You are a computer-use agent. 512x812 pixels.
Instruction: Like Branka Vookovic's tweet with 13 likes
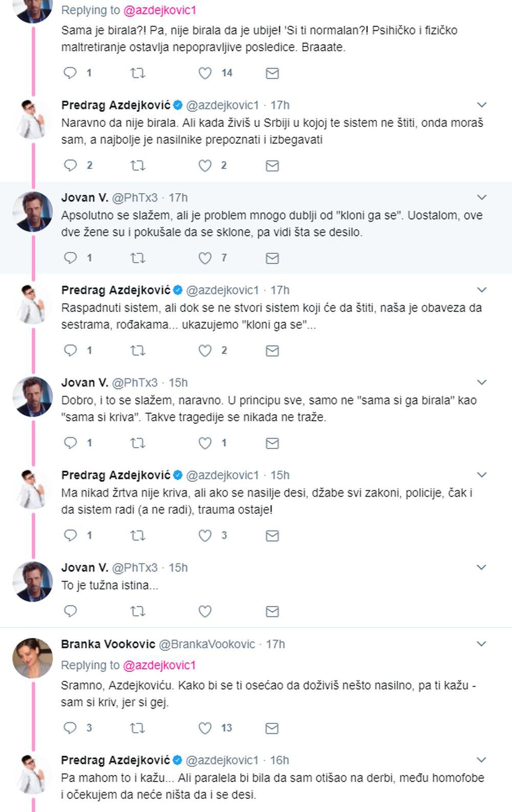pyautogui.click(x=205, y=728)
